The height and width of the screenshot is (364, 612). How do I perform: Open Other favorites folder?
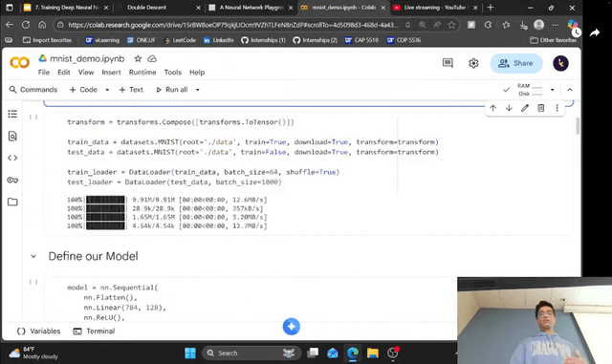click(553, 40)
